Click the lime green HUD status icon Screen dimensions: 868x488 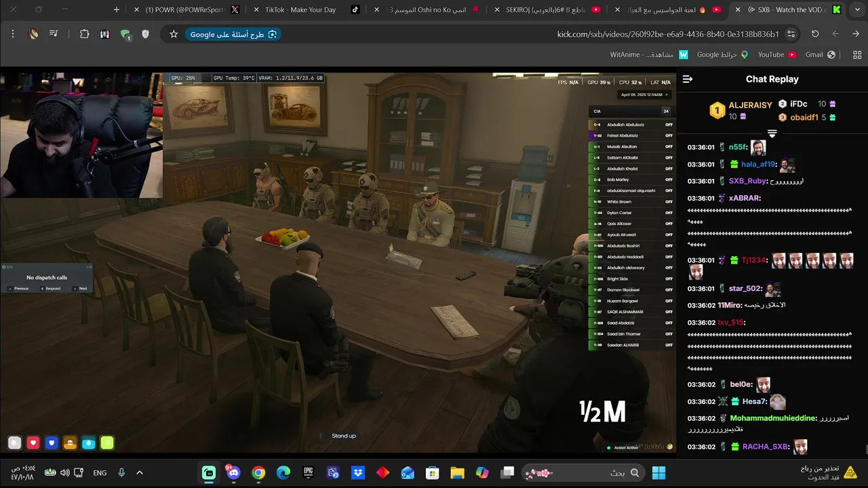coord(107,443)
